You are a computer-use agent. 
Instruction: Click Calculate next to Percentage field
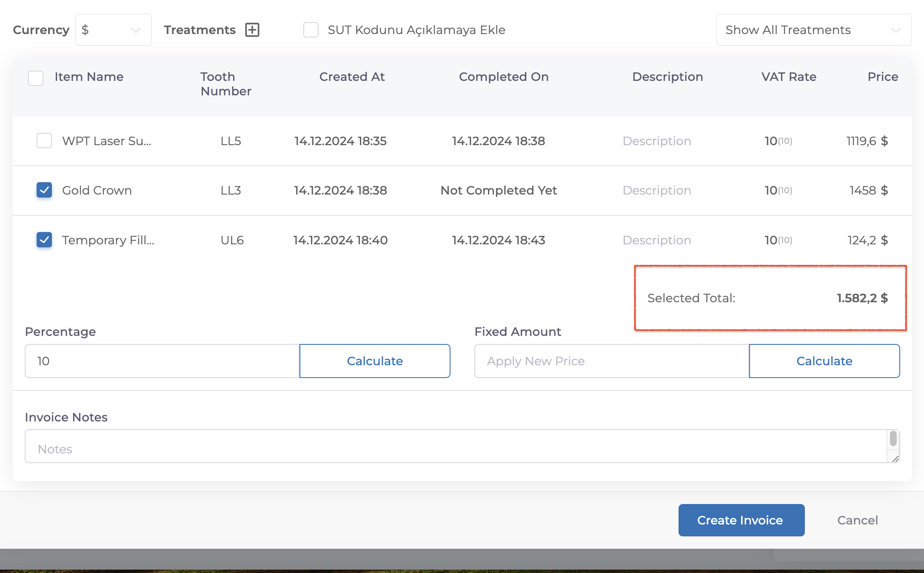pos(374,361)
